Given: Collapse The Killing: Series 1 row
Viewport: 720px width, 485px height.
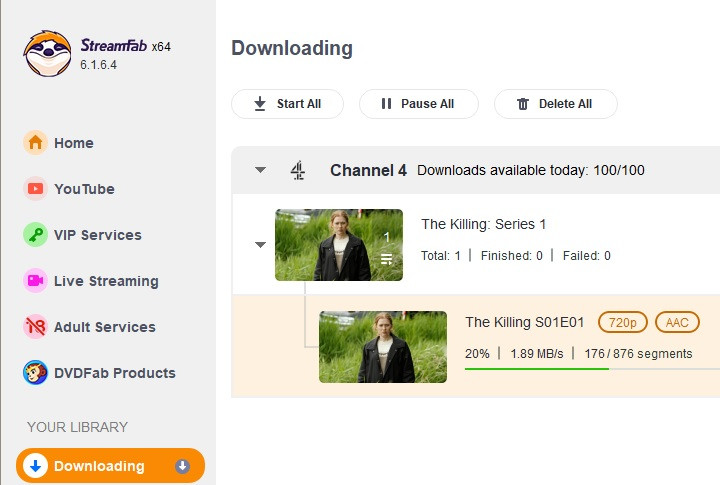Looking at the screenshot, I should (x=261, y=245).
